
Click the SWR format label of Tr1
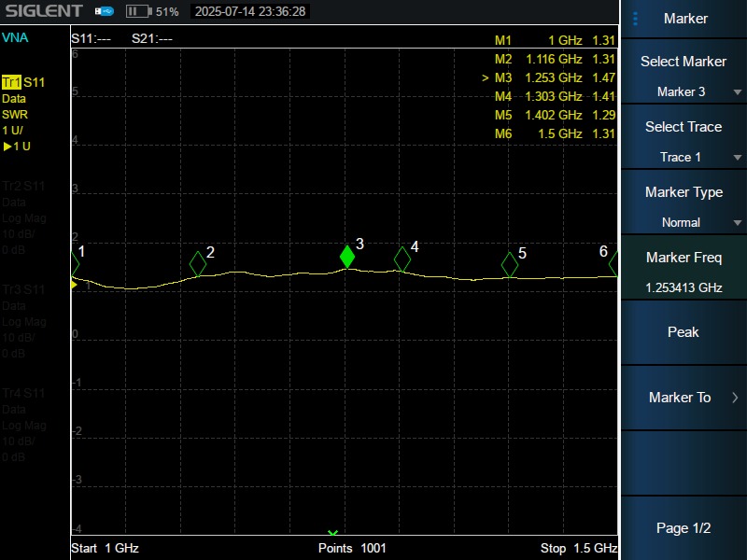pyautogui.click(x=15, y=115)
